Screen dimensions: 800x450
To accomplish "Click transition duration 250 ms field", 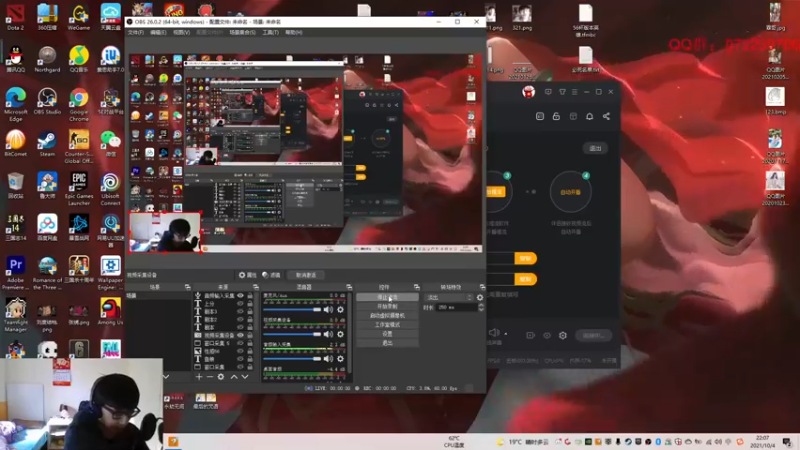I will pyautogui.click(x=456, y=307).
